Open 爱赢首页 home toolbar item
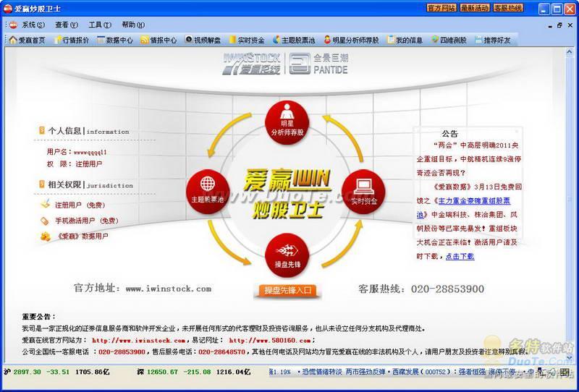579x392 pixels. (x=27, y=41)
